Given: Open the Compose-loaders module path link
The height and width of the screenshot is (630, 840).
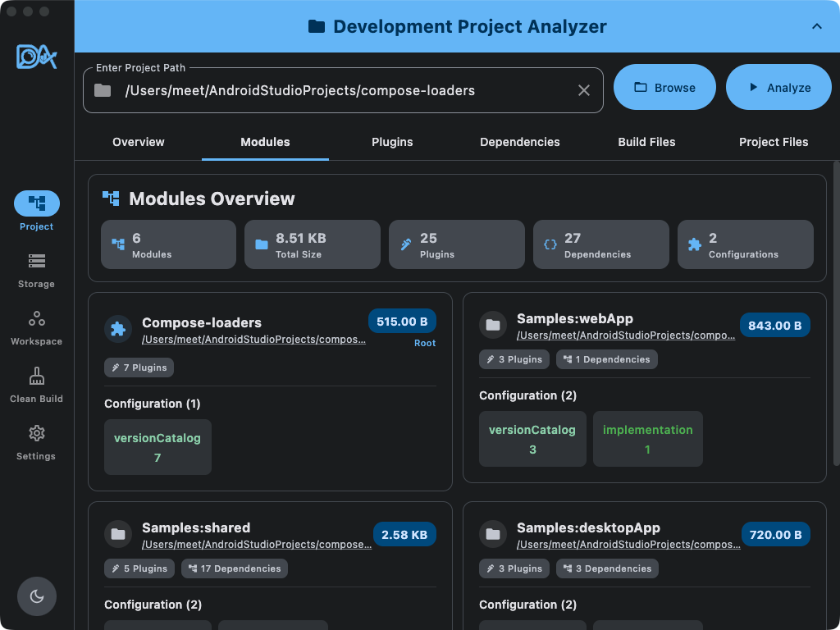Looking at the screenshot, I should [x=254, y=340].
